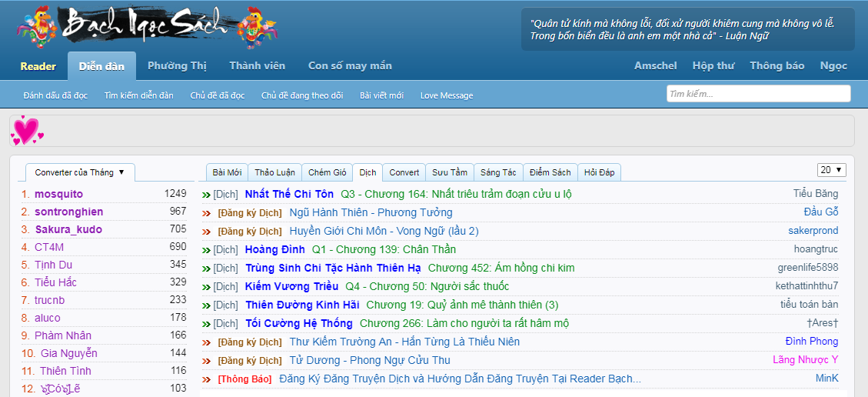The height and width of the screenshot is (397, 868).
Task: Click red arrow icon beside Tử Dương thread
Action: click(206, 361)
